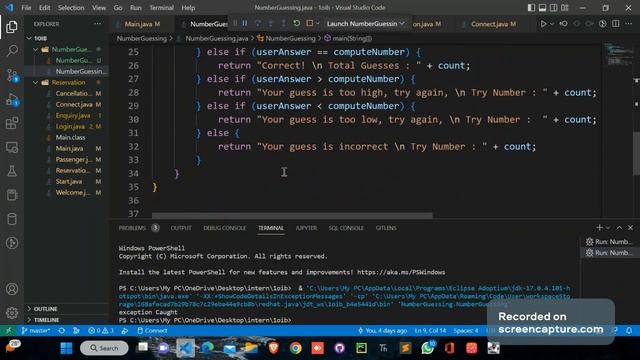Open terminal launch profile dropdown arrow
The image size is (640, 360).
608,228
